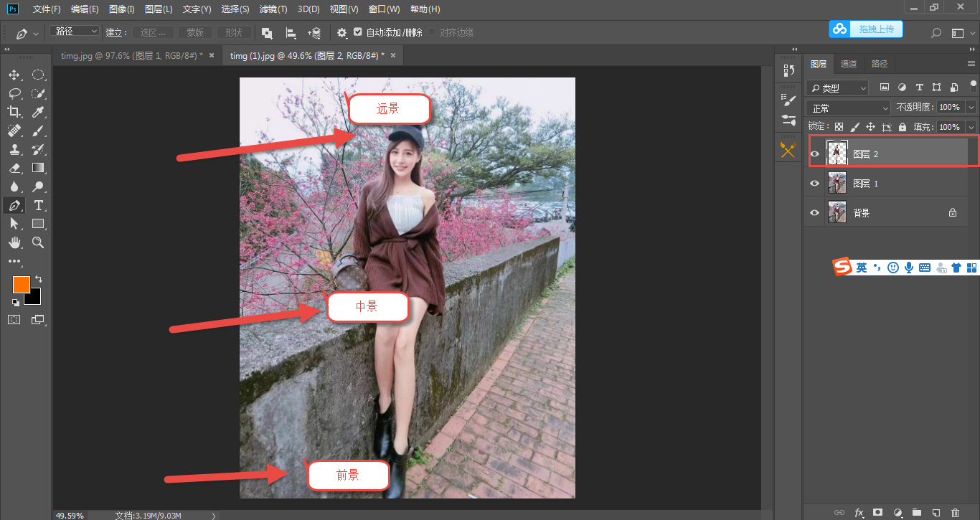Click the delete layer trash icon
Screen dimensions: 980x520
tap(955, 513)
